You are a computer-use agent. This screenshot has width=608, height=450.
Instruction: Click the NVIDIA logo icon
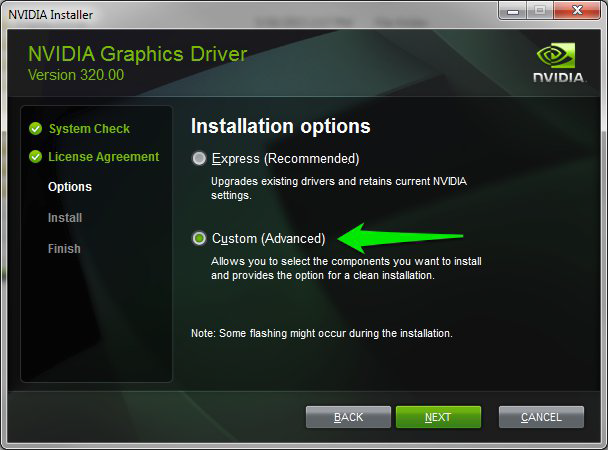click(558, 62)
